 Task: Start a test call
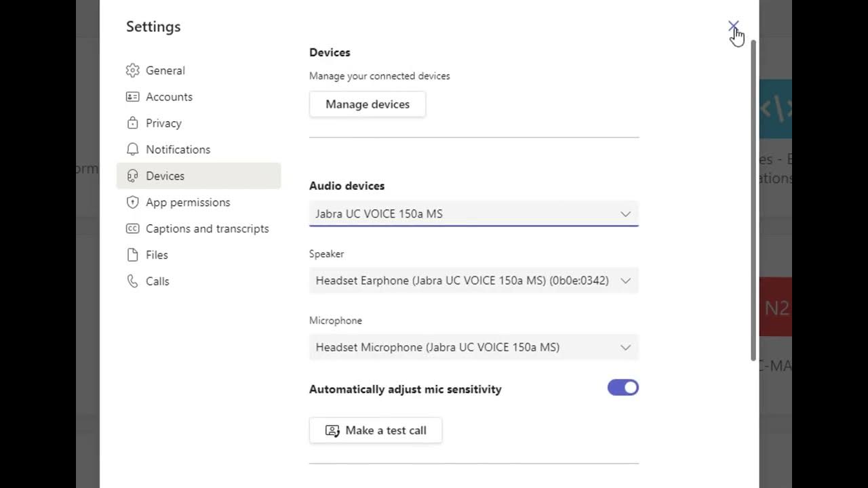(376, 430)
